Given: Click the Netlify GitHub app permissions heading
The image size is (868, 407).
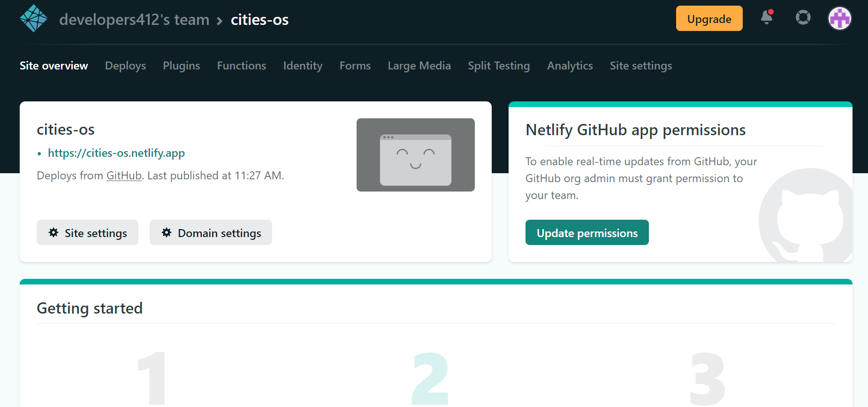Looking at the screenshot, I should [x=635, y=130].
